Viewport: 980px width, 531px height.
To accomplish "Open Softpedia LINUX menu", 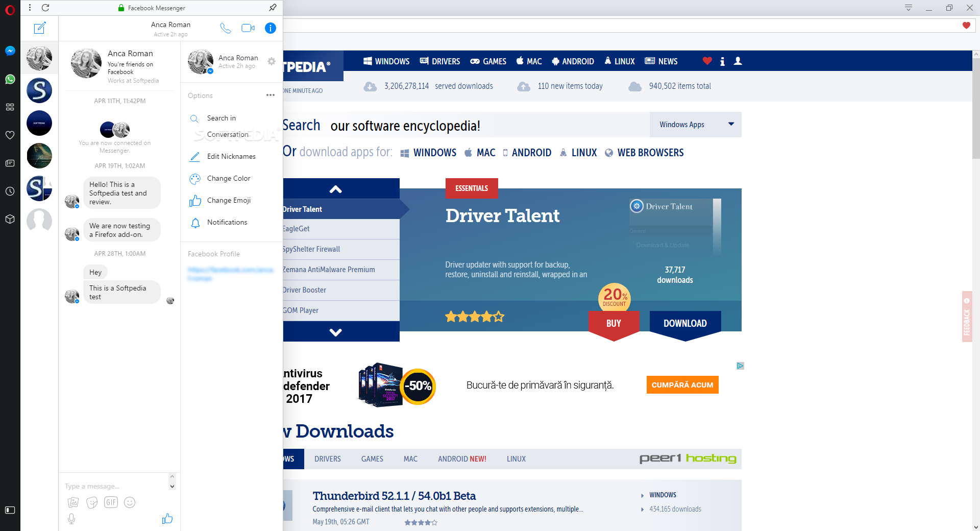I will click(620, 61).
